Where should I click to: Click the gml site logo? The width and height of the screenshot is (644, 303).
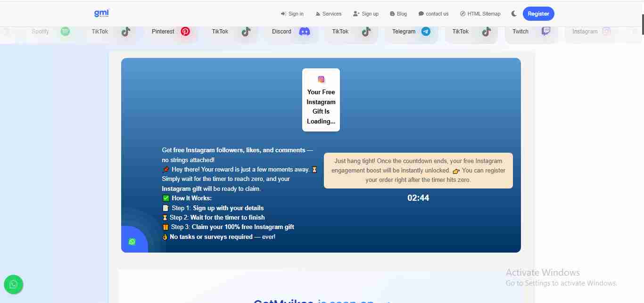pyautogui.click(x=101, y=14)
